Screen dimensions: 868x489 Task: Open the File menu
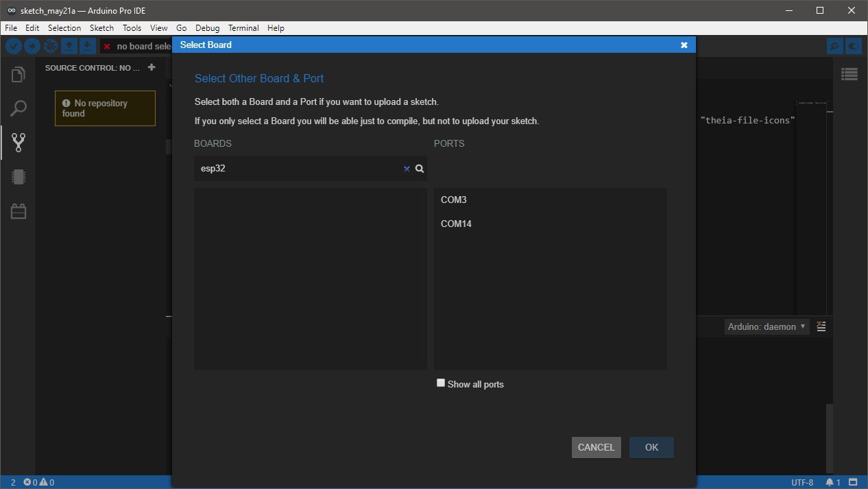11,28
